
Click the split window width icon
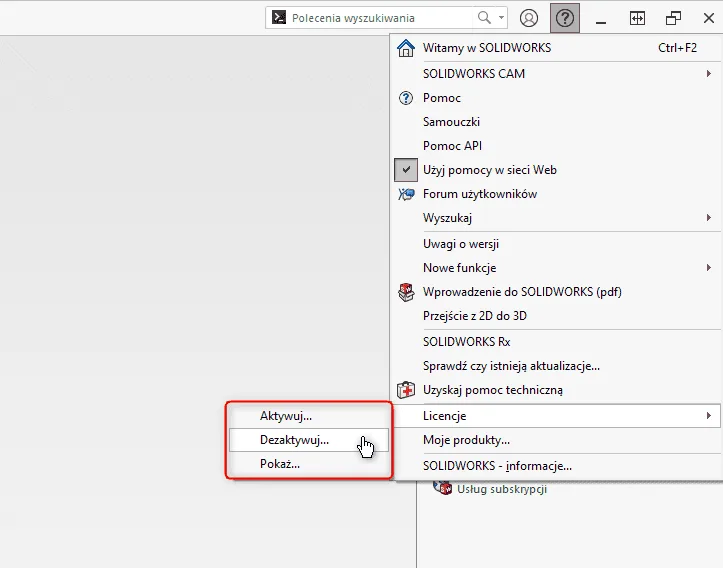pos(637,18)
